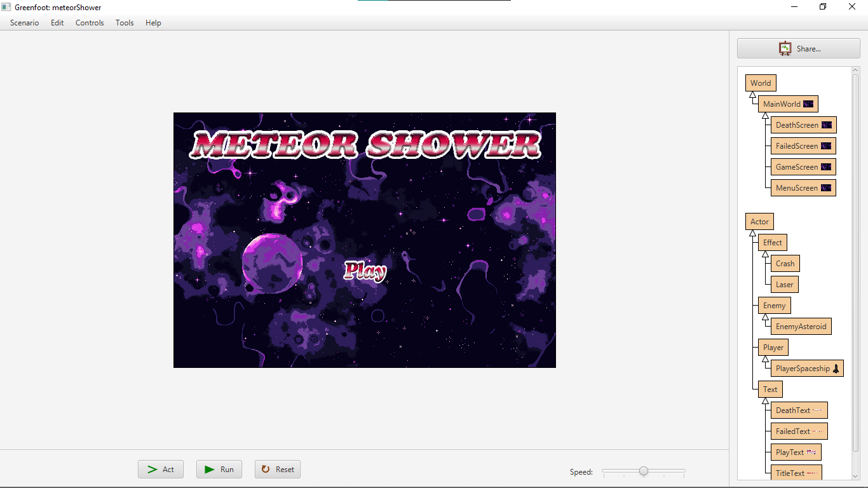
Task: Open the Scenario menu
Action: click(24, 23)
